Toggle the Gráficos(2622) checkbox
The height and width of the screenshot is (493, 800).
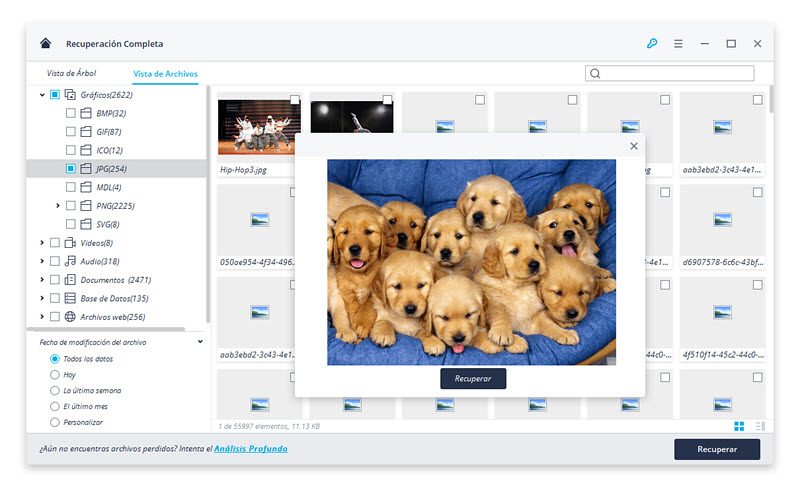click(x=55, y=94)
